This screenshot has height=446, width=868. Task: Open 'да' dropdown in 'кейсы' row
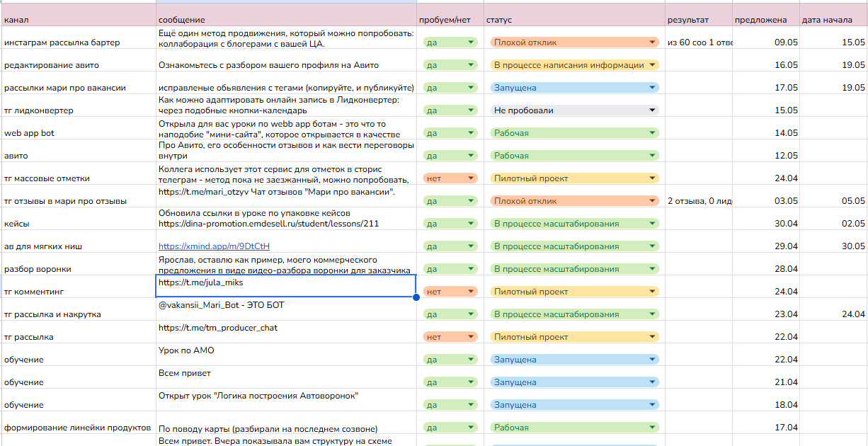(x=471, y=224)
